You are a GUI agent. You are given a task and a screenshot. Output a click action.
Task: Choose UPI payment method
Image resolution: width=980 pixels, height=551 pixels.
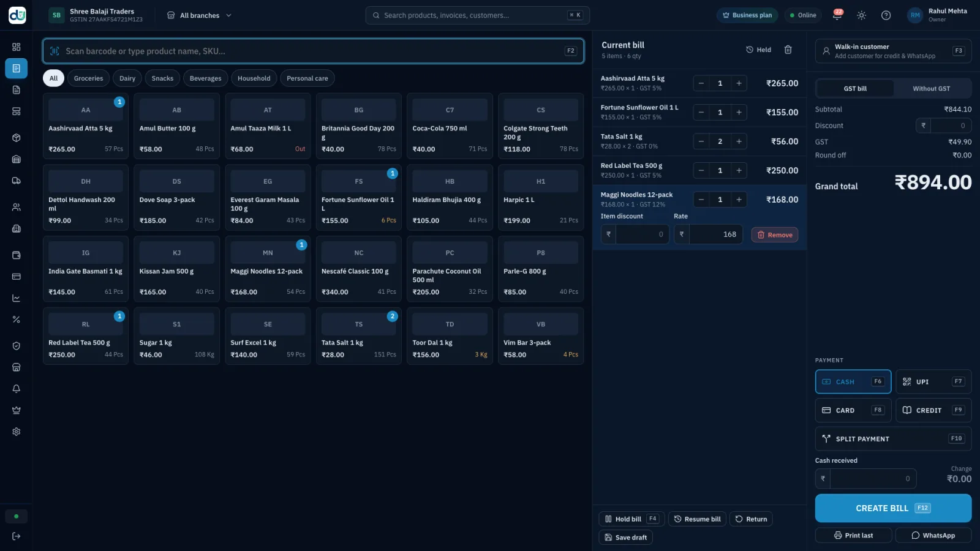(933, 382)
